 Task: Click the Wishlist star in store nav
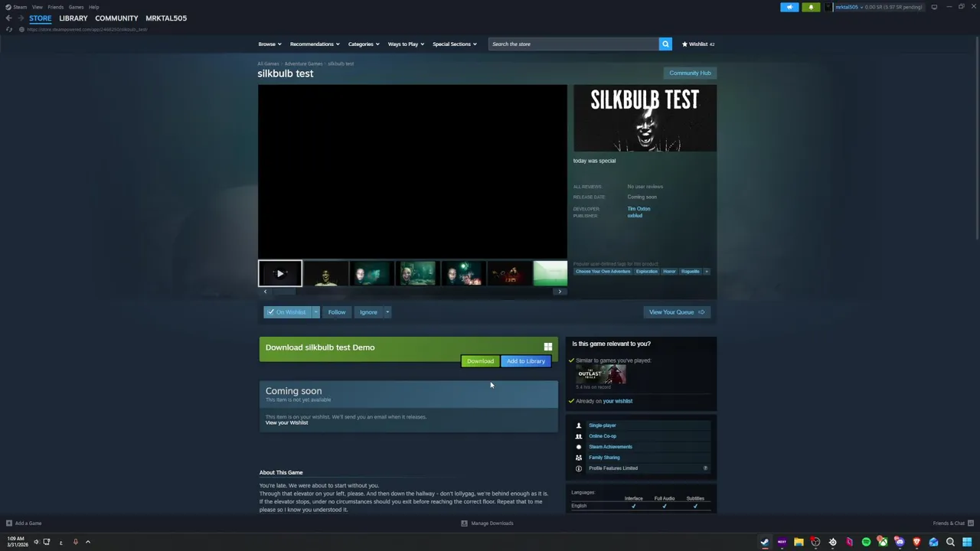(x=684, y=44)
